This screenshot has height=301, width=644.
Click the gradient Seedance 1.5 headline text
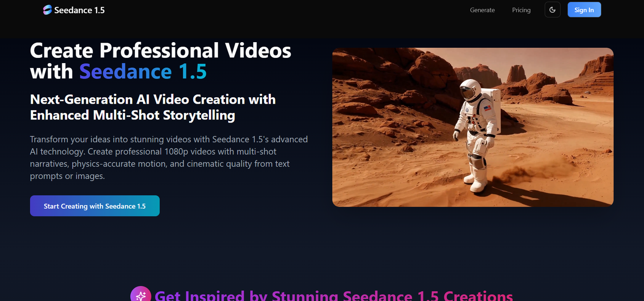point(143,72)
